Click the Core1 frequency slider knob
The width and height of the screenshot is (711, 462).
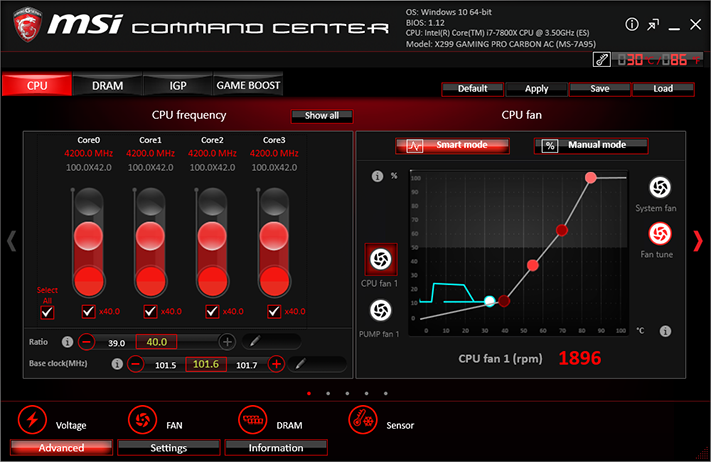(150, 236)
